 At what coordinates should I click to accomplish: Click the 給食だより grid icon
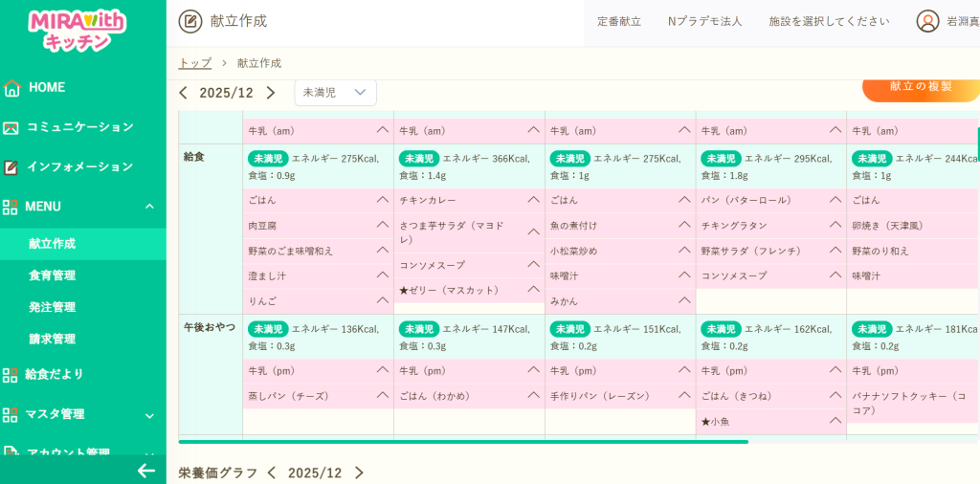[x=11, y=375]
